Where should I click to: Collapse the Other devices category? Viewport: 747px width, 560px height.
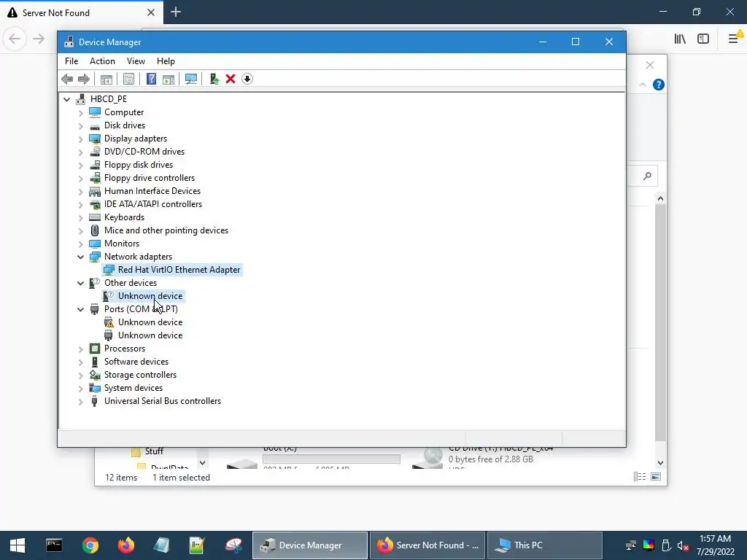(80, 283)
